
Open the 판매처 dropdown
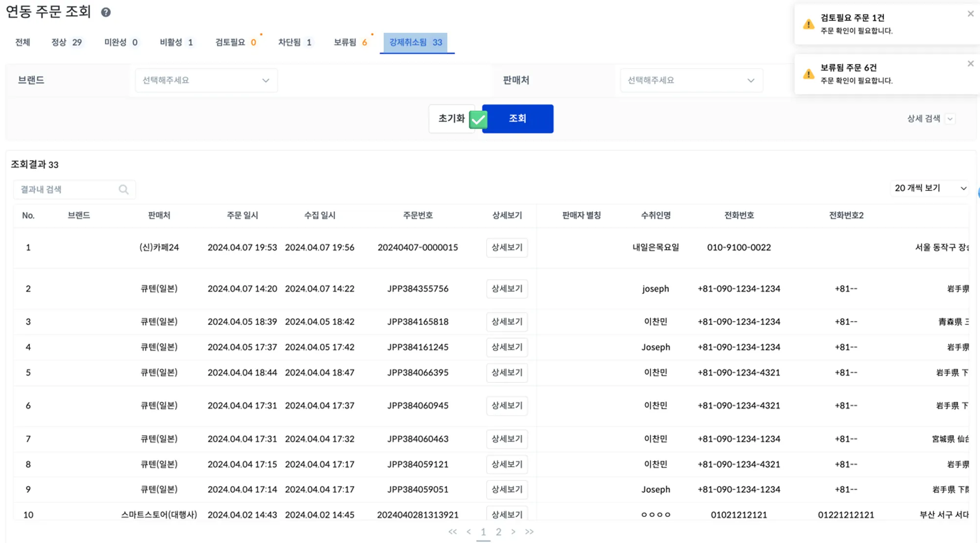coord(691,80)
